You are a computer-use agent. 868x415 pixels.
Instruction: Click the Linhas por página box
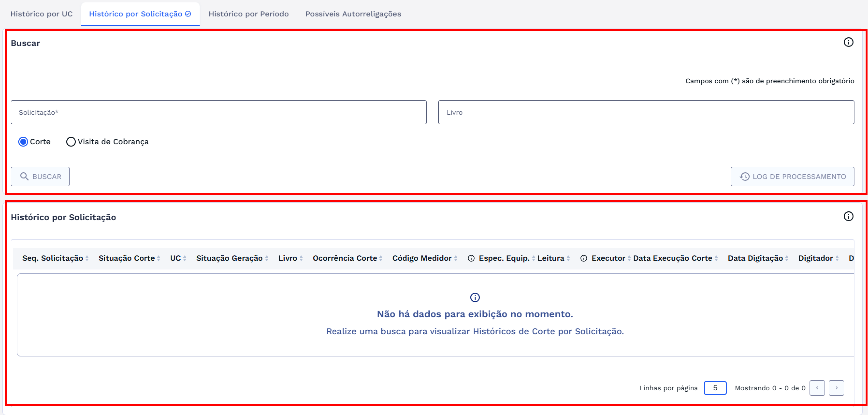tap(715, 388)
